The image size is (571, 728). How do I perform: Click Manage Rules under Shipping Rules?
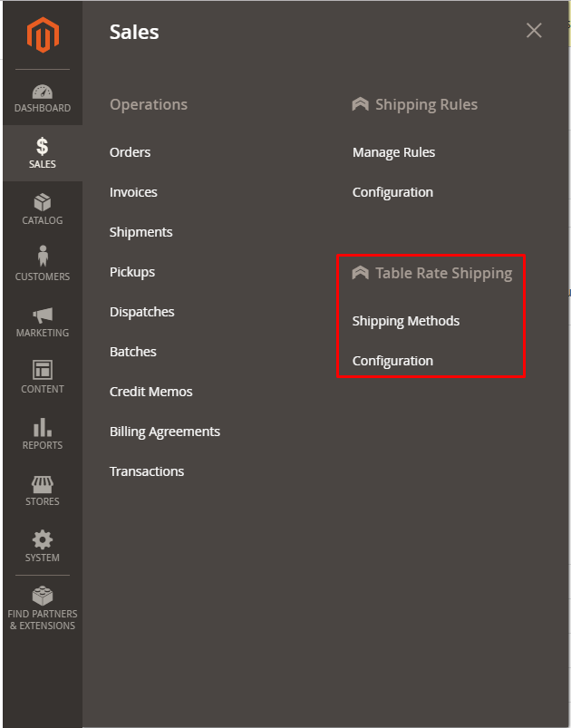393,152
